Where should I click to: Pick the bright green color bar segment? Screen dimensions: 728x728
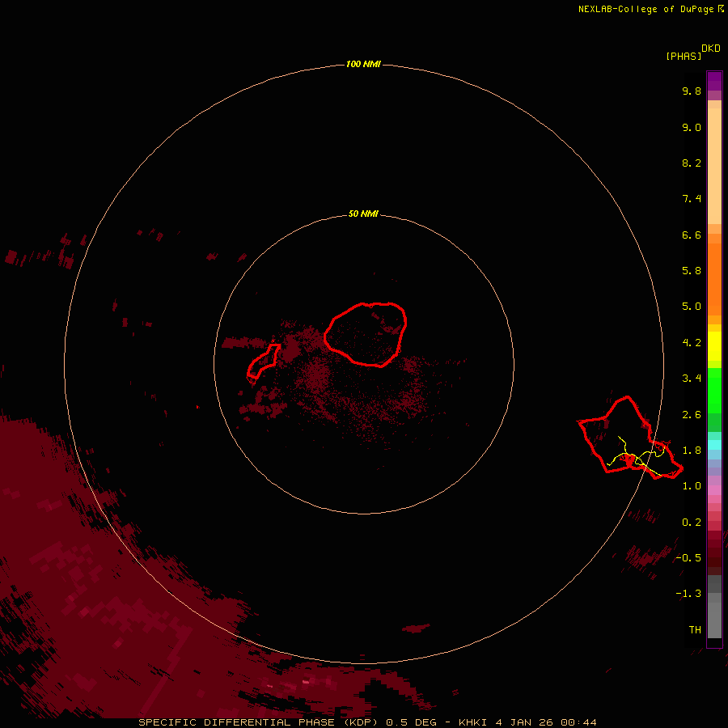[x=714, y=390]
